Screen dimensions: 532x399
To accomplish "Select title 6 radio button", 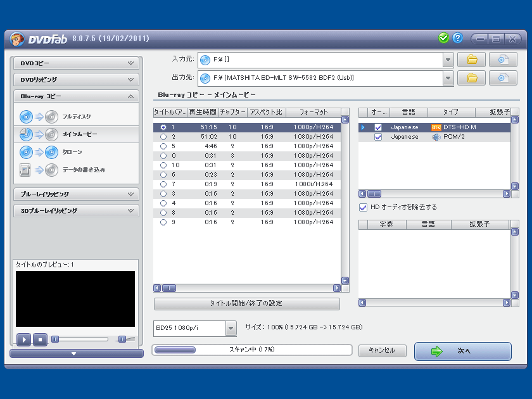I will click(163, 175).
